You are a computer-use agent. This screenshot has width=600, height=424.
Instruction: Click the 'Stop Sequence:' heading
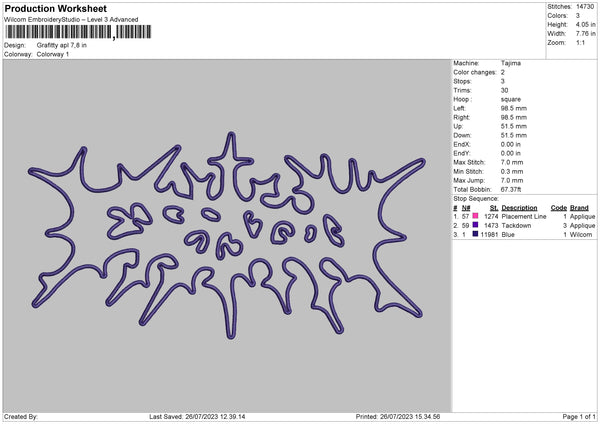pos(476,199)
